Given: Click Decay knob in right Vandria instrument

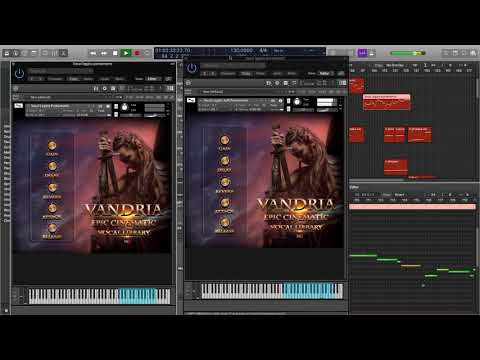Looking at the screenshot, I should [225, 161].
